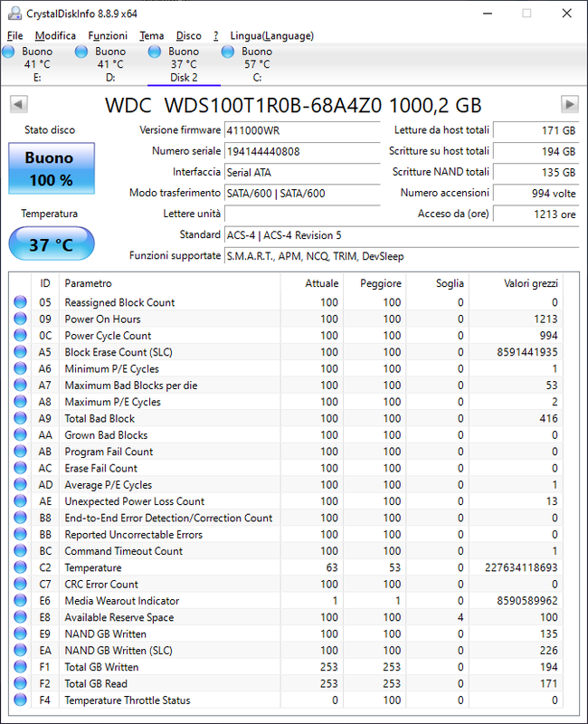Screen dimensions: 588x724
Task: Click the ACS-4 Standard field
Action: click(402, 235)
